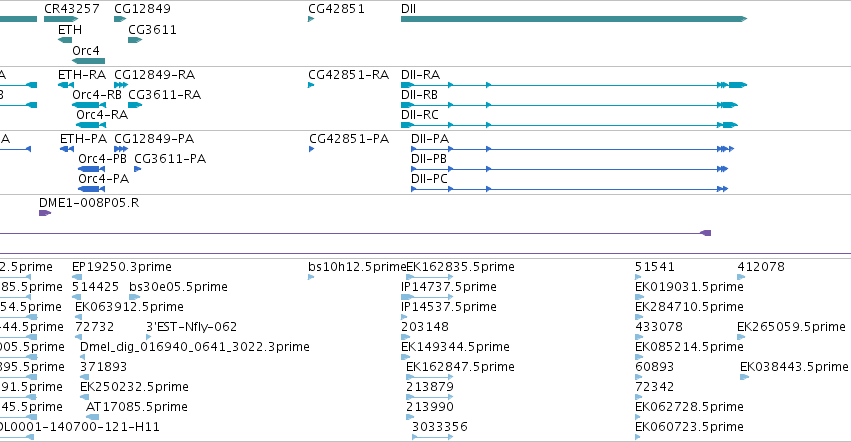Select the CG42851 gene arrow glyph
The image size is (851, 442).
[311, 19]
